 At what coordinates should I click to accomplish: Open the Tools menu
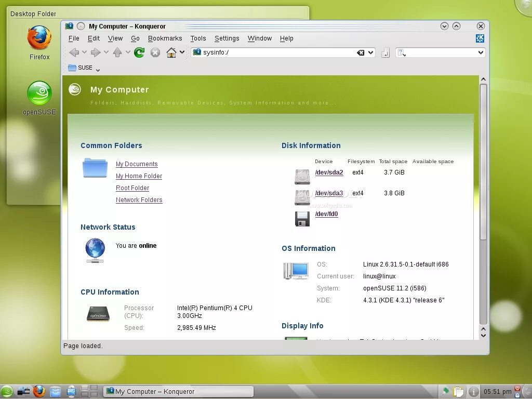(198, 38)
